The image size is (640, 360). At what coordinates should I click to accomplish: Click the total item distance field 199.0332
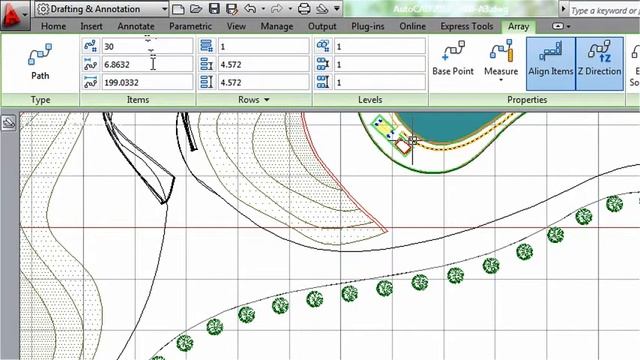(147, 82)
